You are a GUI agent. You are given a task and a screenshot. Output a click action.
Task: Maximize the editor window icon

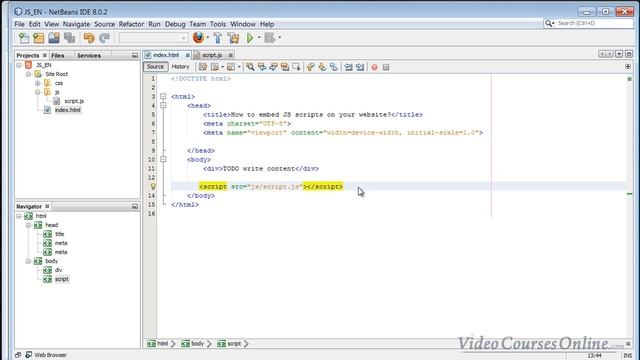click(x=629, y=54)
